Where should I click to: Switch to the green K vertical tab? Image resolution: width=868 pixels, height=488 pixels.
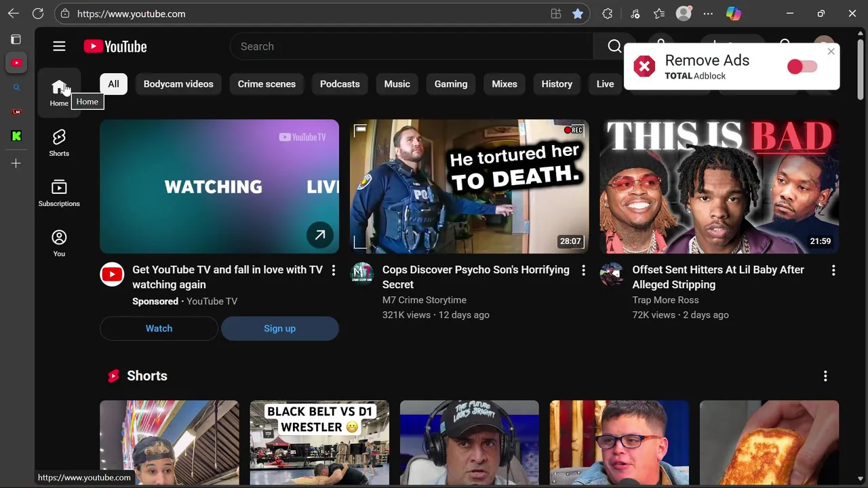pyautogui.click(x=16, y=136)
